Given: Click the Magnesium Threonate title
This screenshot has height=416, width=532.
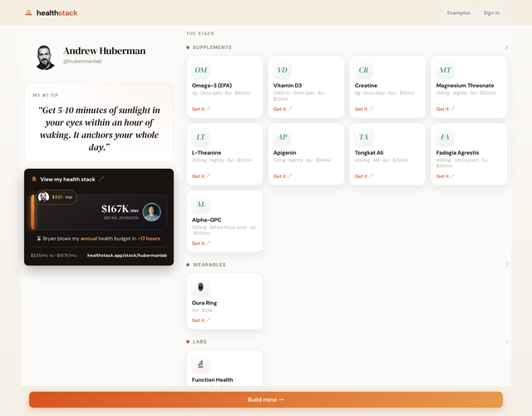Looking at the screenshot, I should click(x=465, y=86).
